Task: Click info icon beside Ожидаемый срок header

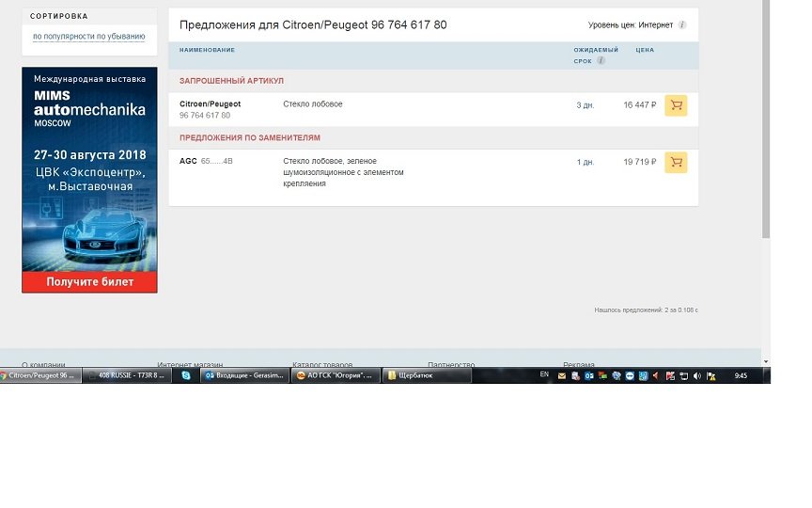Action: tap(601, 60)
